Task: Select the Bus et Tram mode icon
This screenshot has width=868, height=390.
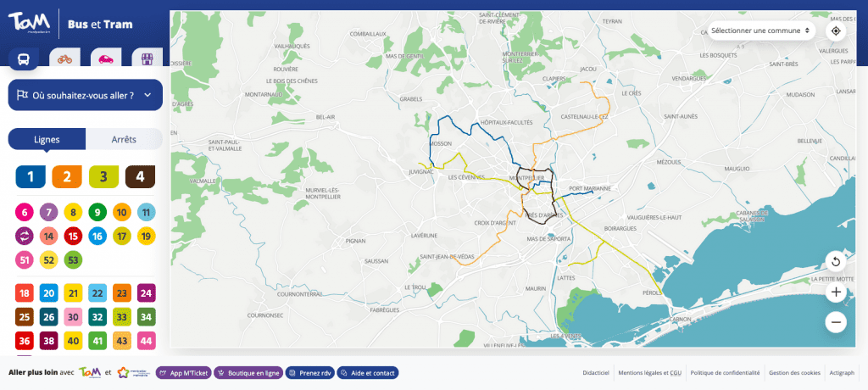Action: [x=24, y=59]
